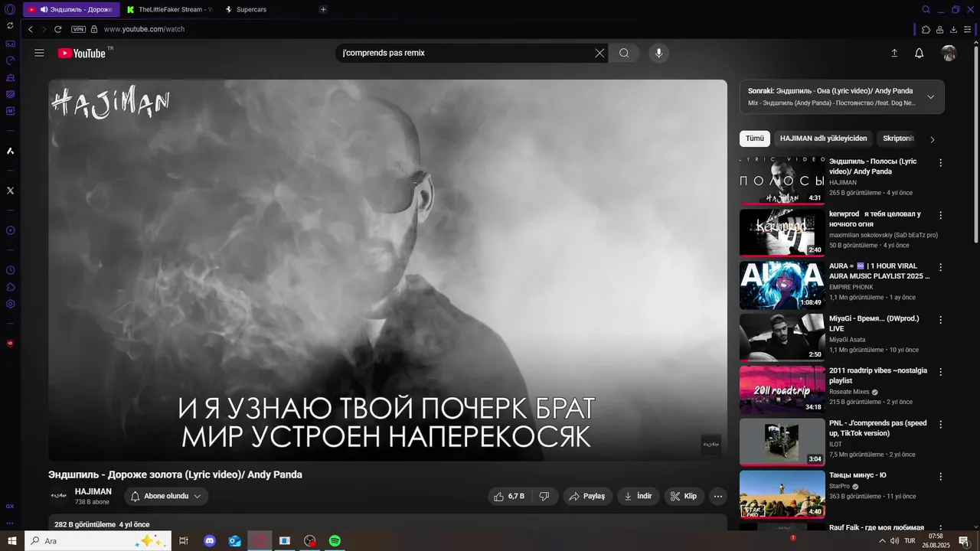980x551 pixels.
Task: Switch to TheLittleFaker Stream tab
Action: (169, 9)
